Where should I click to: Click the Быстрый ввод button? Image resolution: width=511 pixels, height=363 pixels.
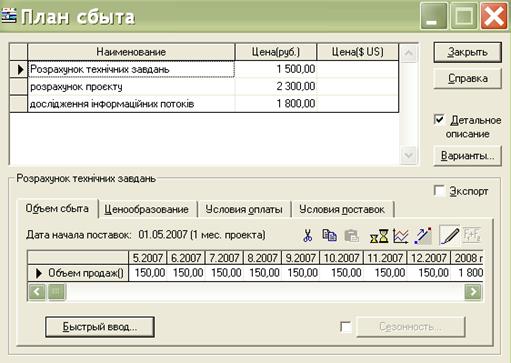[100, 327]
